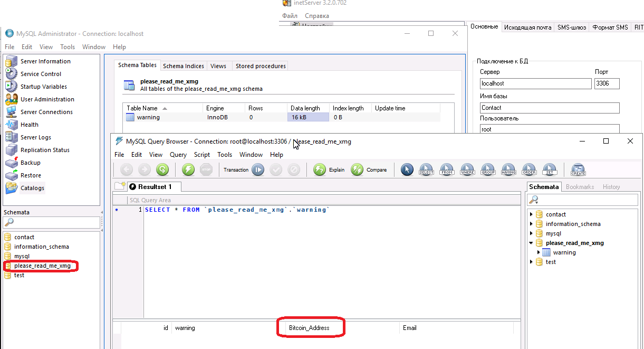The image size is (644, 349).
Task: Open Query menu in Query Browser
Action: (x=178, y=155)
